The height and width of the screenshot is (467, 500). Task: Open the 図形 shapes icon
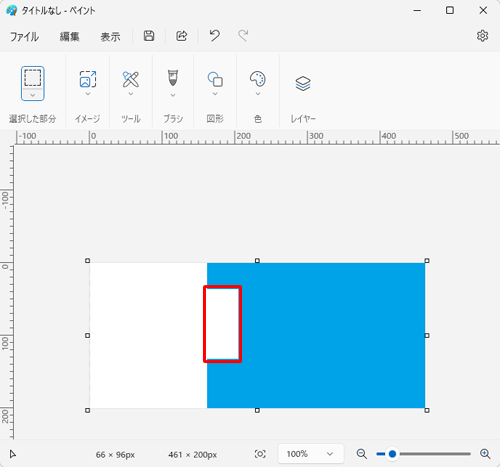(x=215, y=79)
